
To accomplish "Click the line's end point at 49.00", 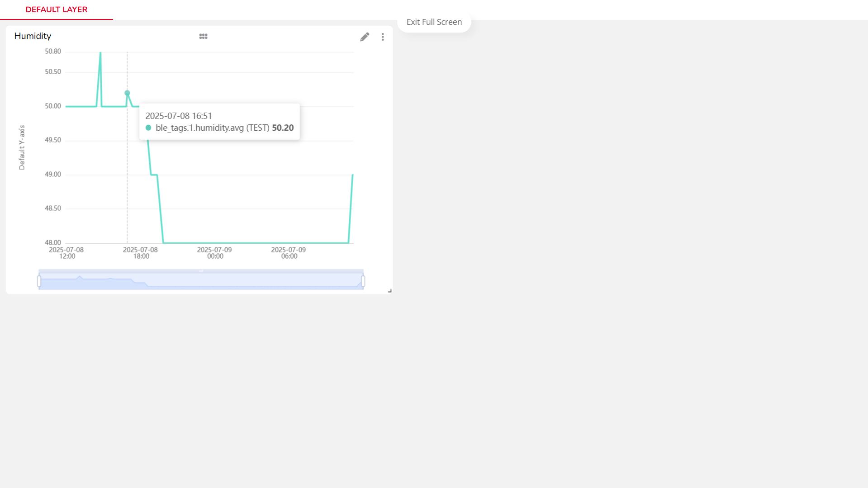I will pos(352,175).
